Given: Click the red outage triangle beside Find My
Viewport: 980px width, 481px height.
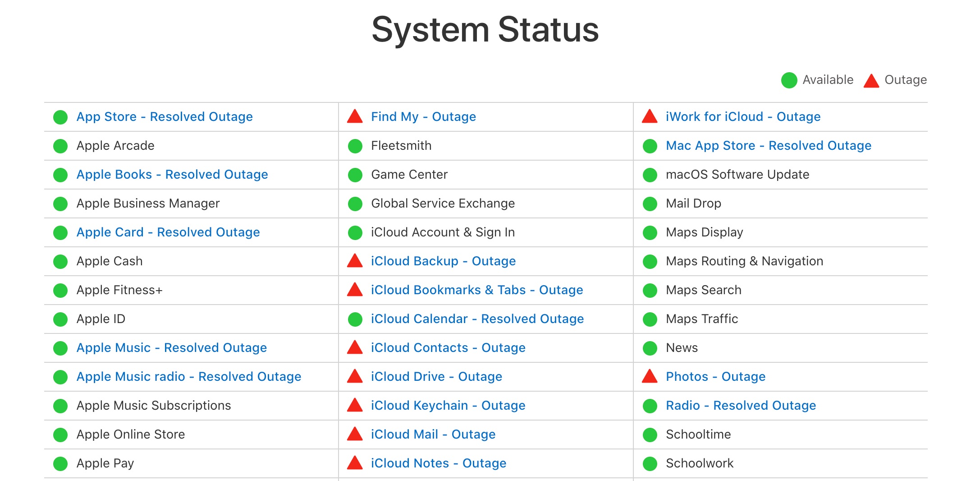Looking at the screenshot, I should 355,117.
